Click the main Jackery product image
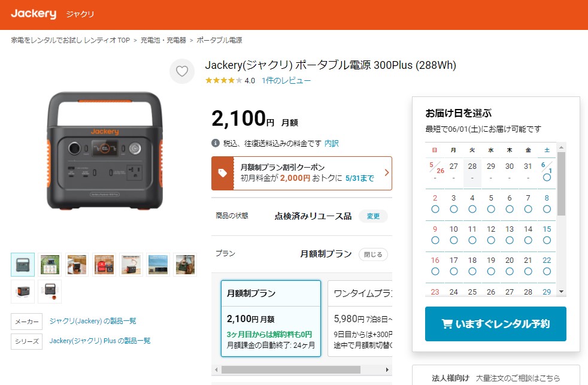 [x=105, y=151]
